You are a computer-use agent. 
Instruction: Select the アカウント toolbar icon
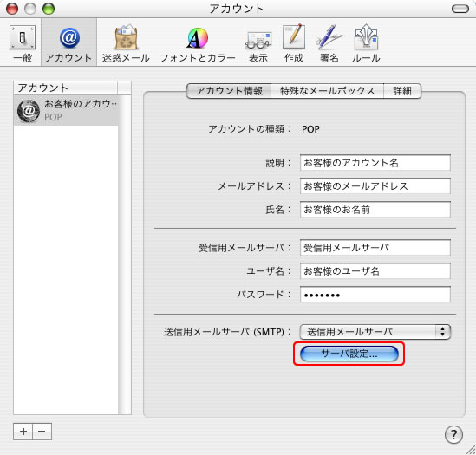pos(68,43)
